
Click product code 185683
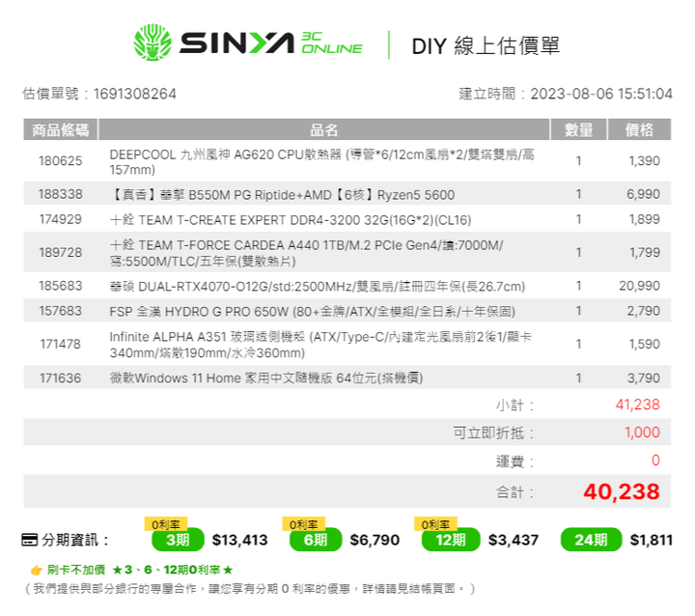60,286
